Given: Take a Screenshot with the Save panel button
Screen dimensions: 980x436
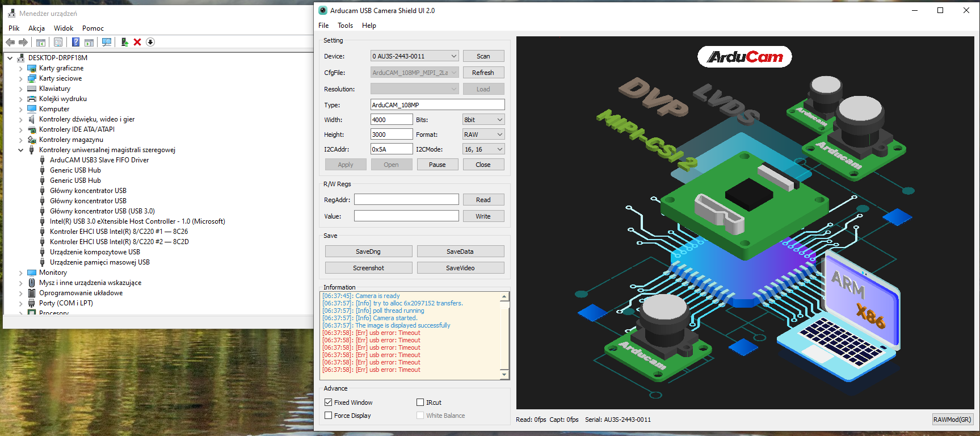Looking at the screenshot, I should [x=369, y=268].
